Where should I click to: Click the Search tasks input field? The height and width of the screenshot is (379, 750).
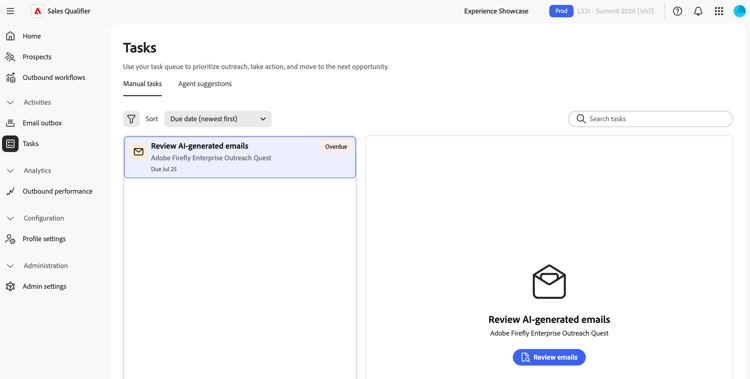tap(651, 119)
